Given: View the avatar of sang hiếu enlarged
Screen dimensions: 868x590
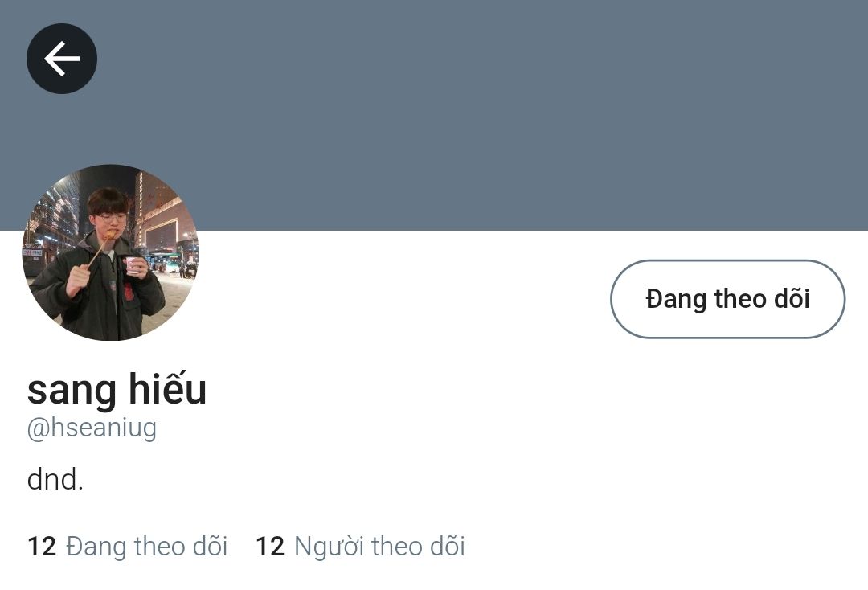Looking at the screenshot, I should click(110, 252).
